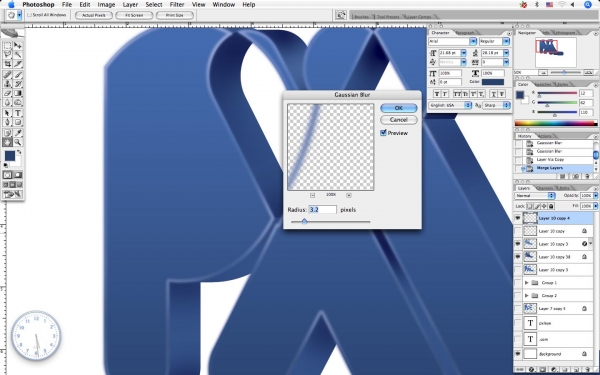Open the Layer menu
The width and height of the screenshot is (600, 375).
point(130,5)
